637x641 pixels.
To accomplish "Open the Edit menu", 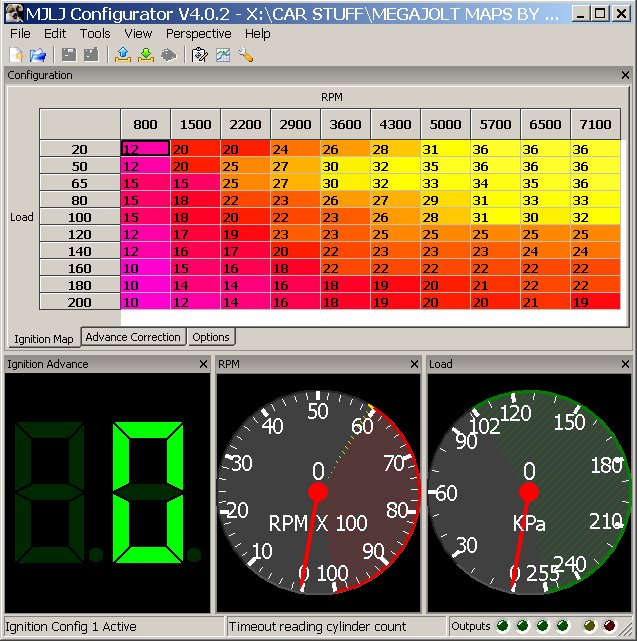I will coord(55,34).
